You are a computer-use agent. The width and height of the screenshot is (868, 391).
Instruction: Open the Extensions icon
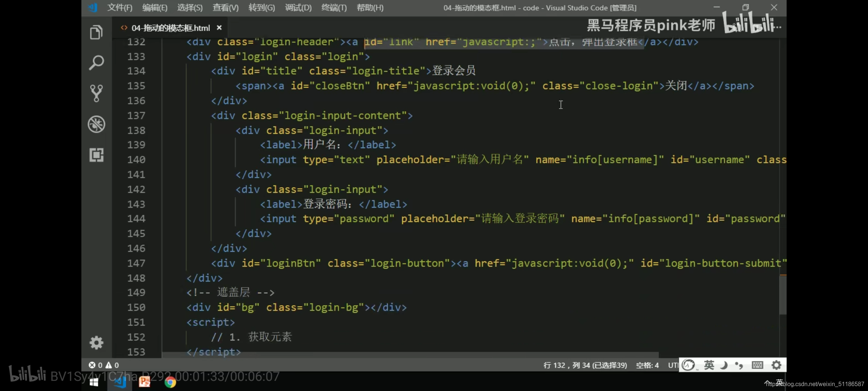(x=96, y=155)
